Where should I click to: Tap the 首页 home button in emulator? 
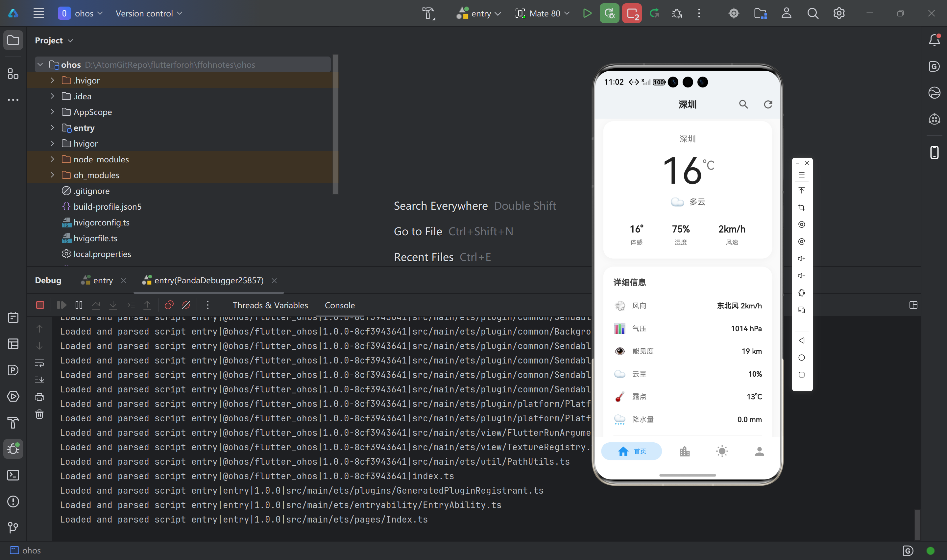[631, 451]
